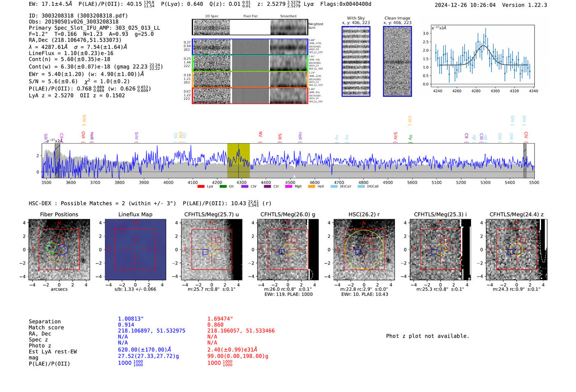The image size is (576, 392).
Task: Select the orange-bordered 2D spectrum fiber row
Action: click(x=250, y=79)
